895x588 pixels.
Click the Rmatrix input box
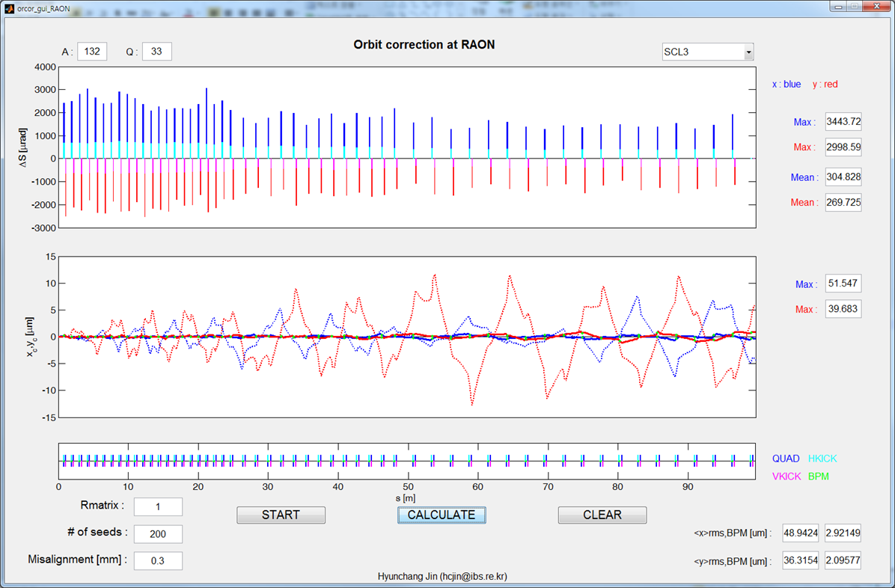[x=158, y=506]
